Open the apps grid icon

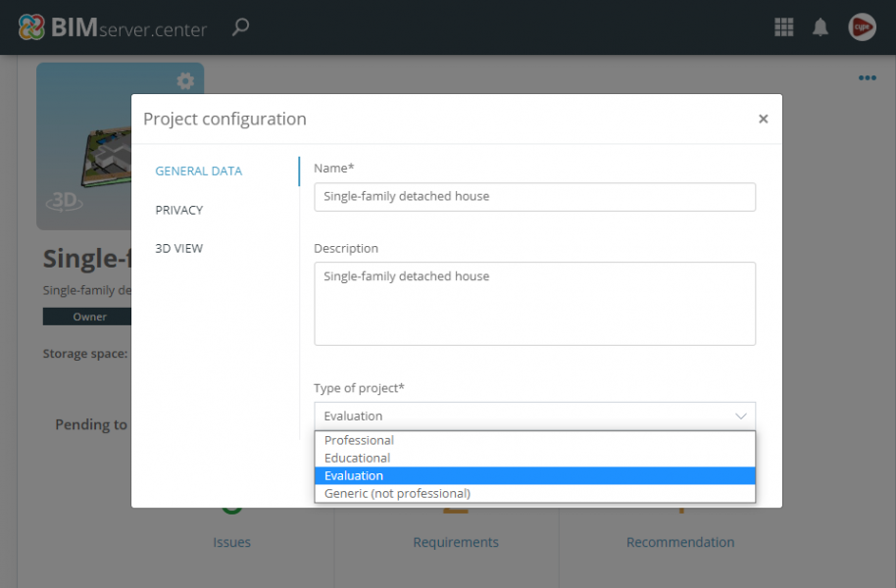tap(784, 27)
